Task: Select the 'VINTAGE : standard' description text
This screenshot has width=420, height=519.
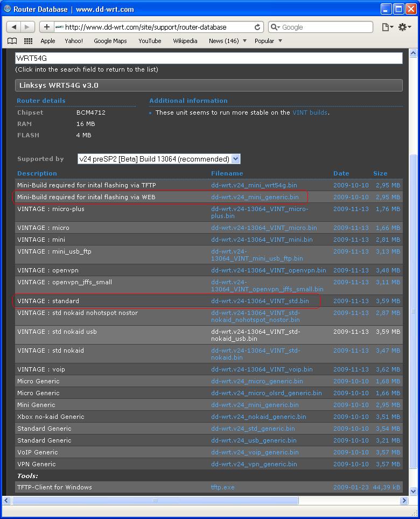Action: (48, 301)
